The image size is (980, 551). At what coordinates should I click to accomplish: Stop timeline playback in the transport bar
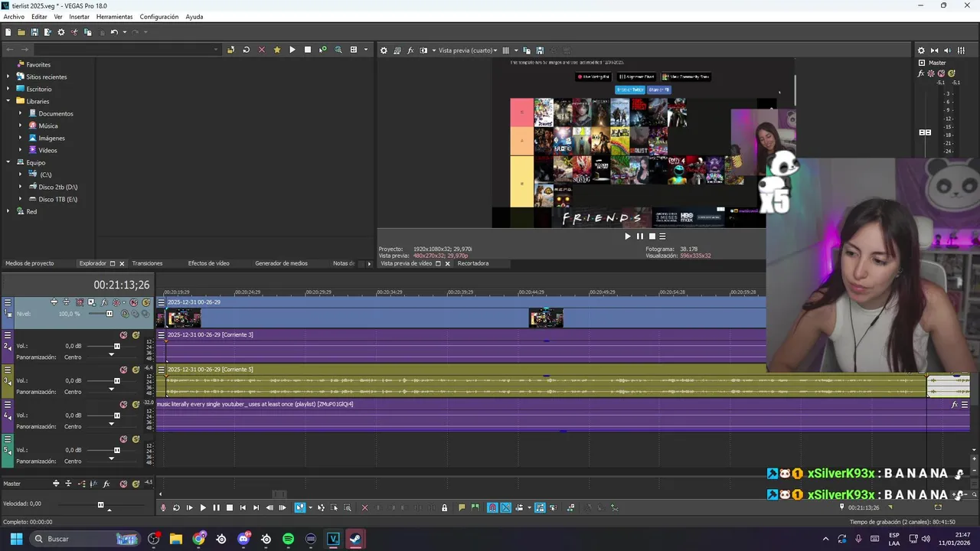[229, 507]
